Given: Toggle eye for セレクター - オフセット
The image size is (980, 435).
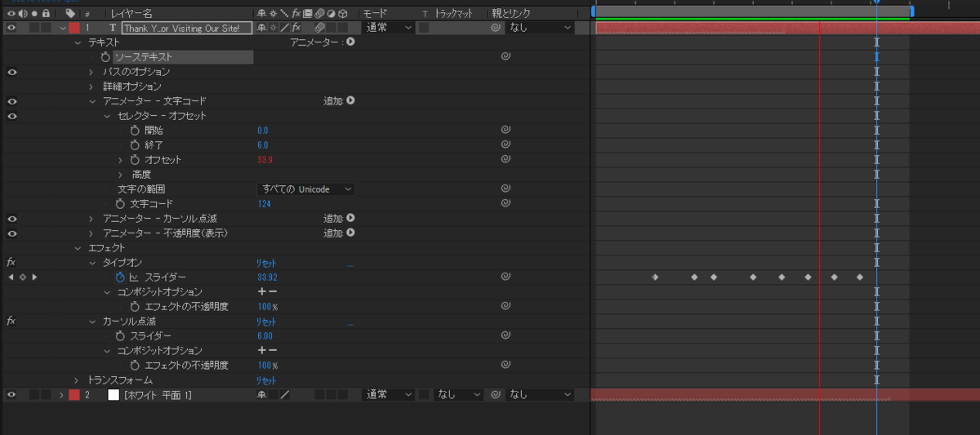Looking at the screenshot, I should pyautogui.click(x=11, y=116).
